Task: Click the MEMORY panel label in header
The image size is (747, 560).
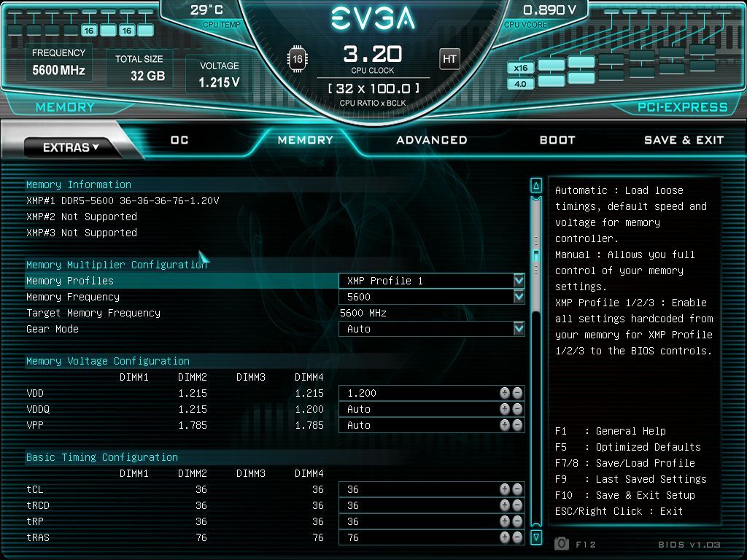Action: tap(65, 107)
